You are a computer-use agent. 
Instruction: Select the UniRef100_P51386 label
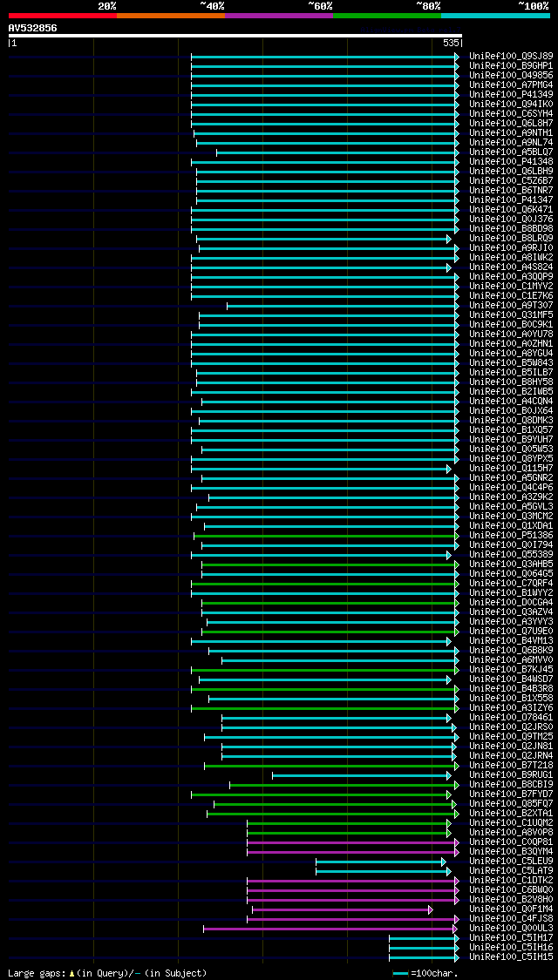pyautogui.click(x=511, y=536)
